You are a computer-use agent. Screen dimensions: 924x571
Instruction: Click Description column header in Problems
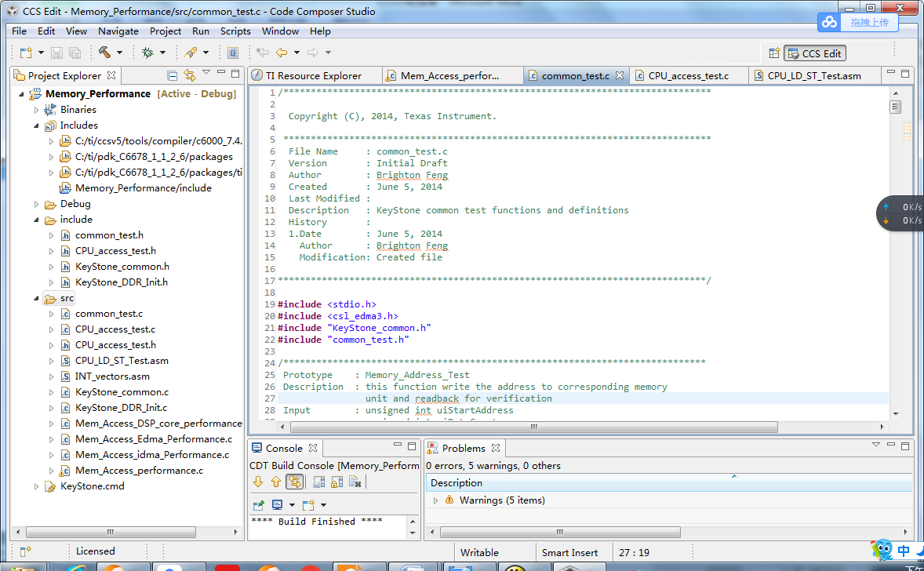[456, 483]
